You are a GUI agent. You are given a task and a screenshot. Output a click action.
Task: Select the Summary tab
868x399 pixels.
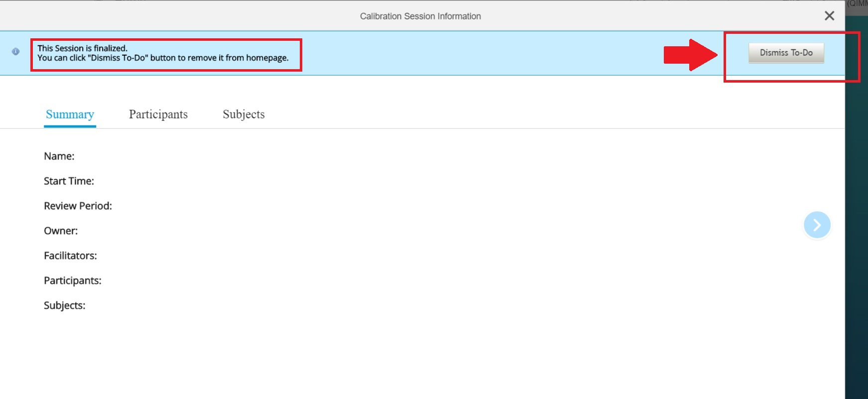pos(70,114)
